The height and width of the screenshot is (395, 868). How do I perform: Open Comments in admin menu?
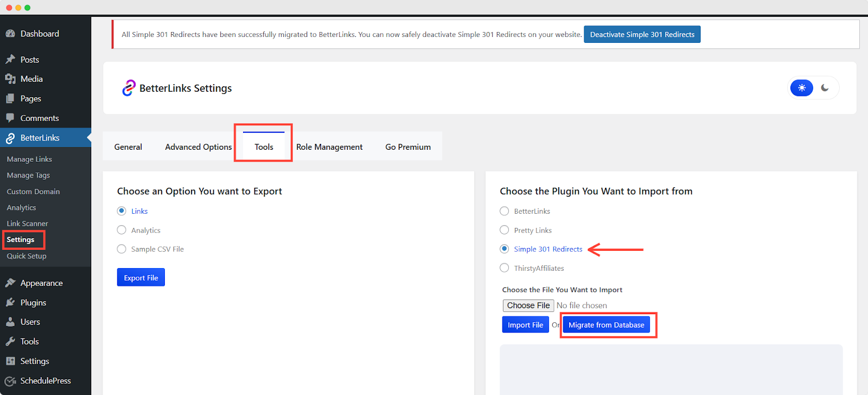pos(40,118)
